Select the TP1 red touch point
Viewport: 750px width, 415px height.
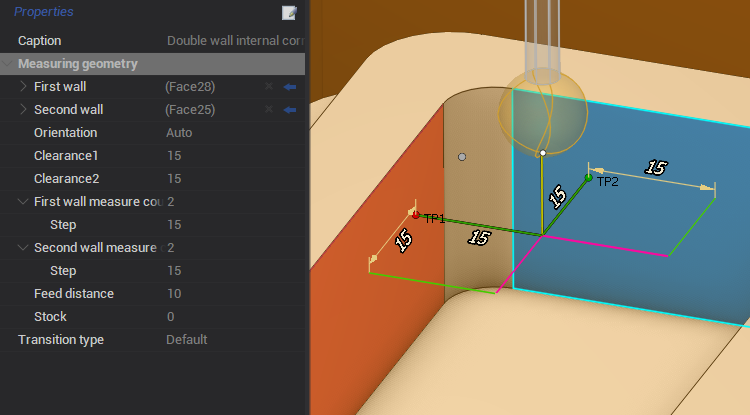[416, 214]
